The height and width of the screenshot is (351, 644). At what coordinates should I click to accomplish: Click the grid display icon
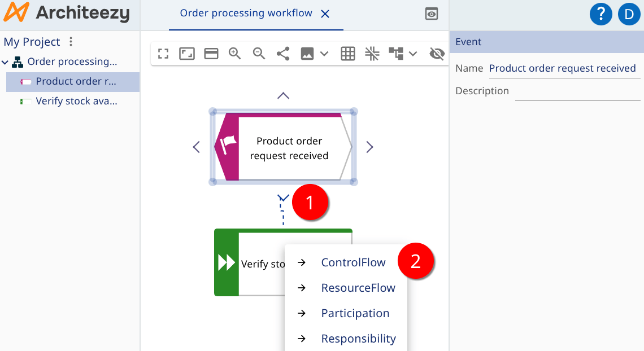(x=348, y=54)
